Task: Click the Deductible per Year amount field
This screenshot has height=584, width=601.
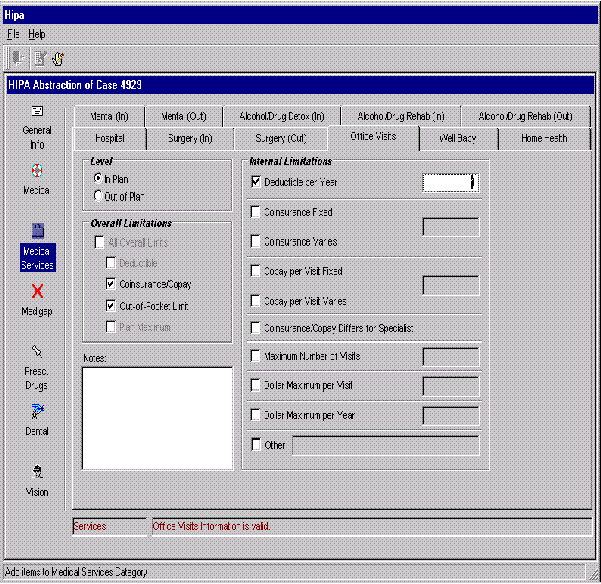Action: (448, 182)
